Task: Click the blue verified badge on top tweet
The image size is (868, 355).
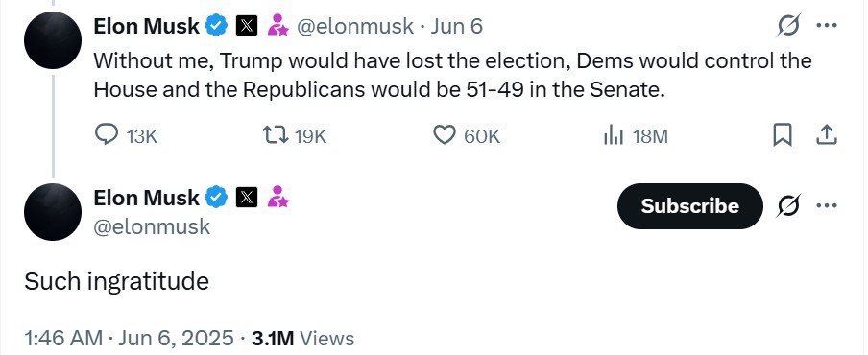Action: pos(216,26)
